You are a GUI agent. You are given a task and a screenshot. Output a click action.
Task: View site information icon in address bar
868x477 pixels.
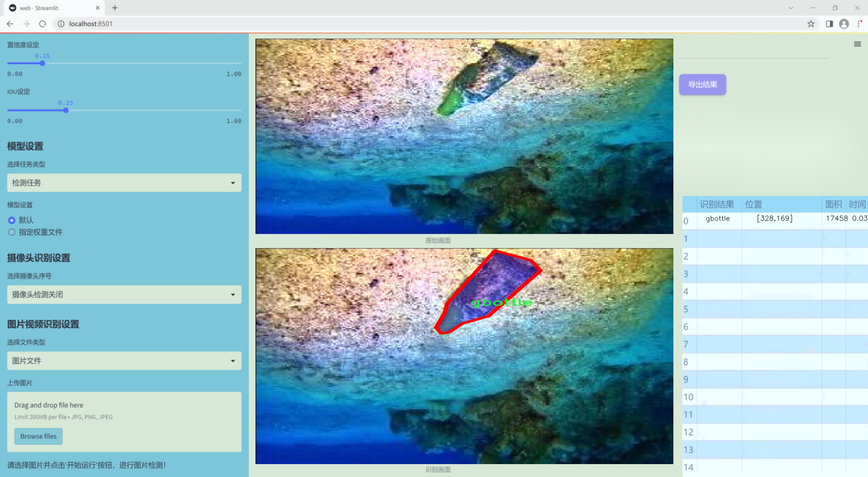tap(61, 24)
